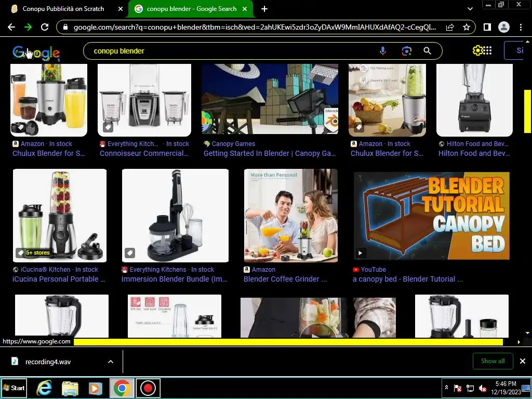This screenshot has width=532, height=399.
Task: Click the yellow horizontal scrollbar
Action: pos(288,342)
